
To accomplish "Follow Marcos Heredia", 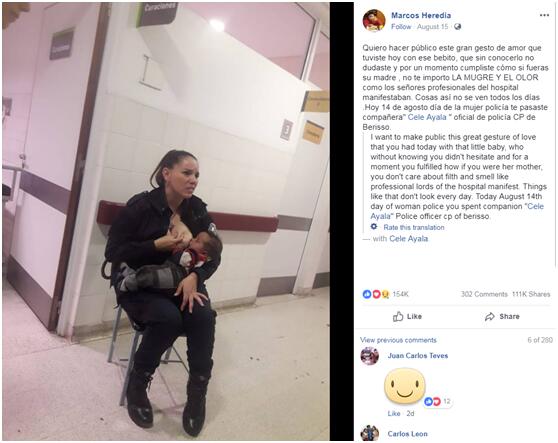I will pos(401,27).
